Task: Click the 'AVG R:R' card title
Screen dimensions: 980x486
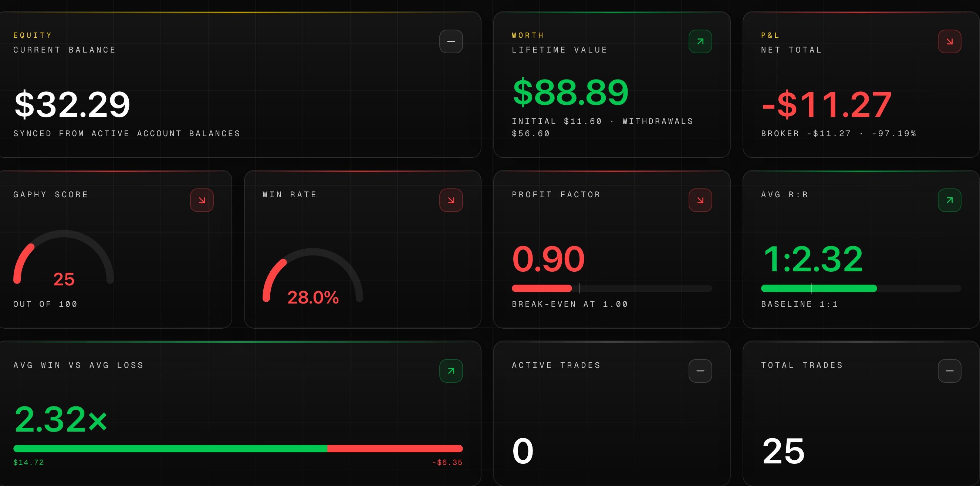Action: point(784,195)
